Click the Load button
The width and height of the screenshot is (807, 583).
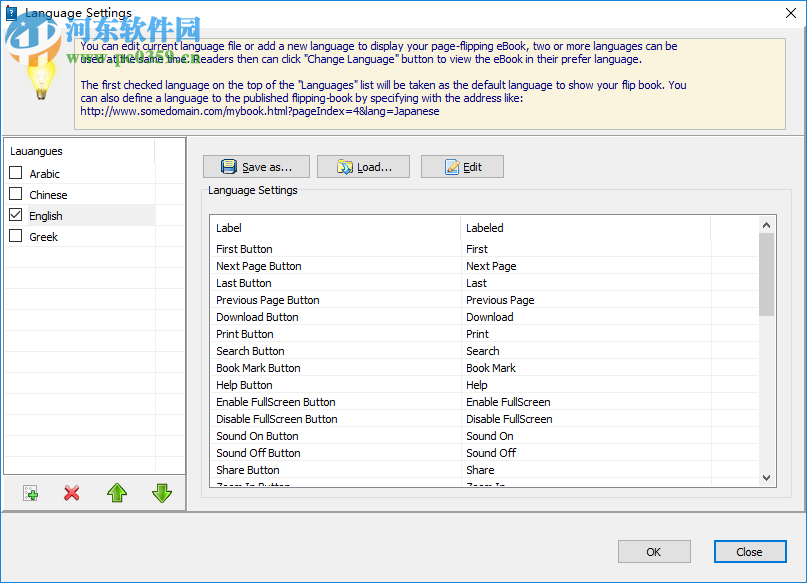[x=363, y=166]
